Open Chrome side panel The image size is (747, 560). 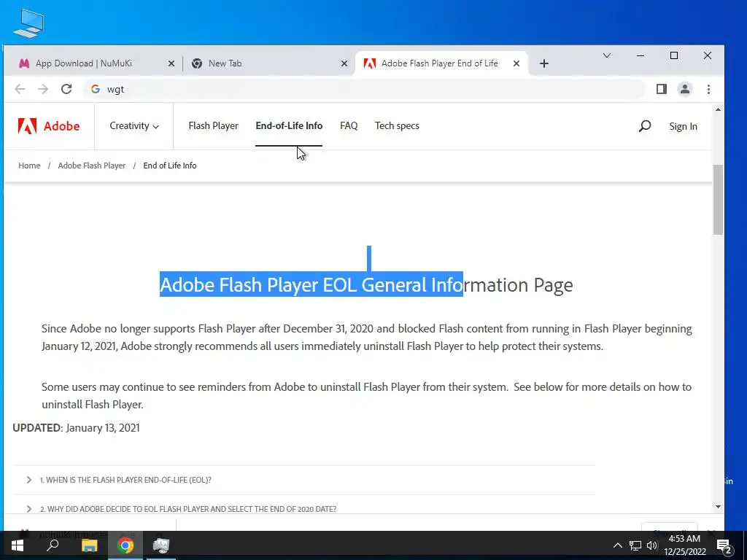click(x=661, y=89)
